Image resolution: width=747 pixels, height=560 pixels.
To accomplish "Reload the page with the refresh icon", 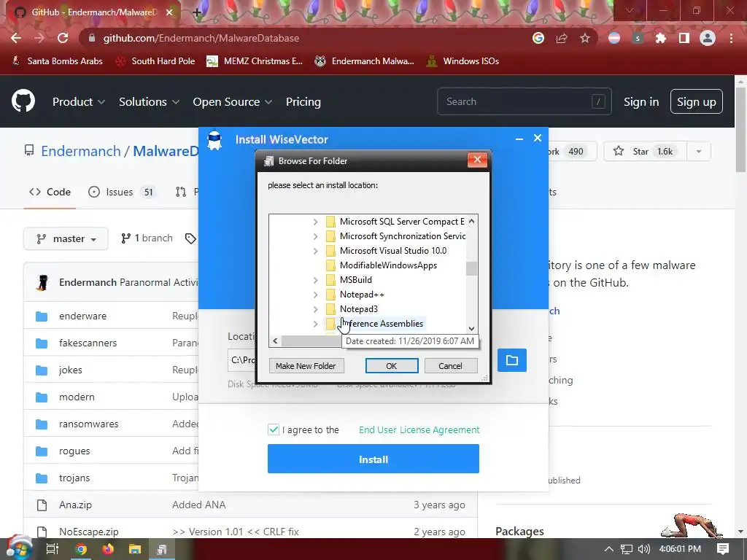I will coord(63,38).
